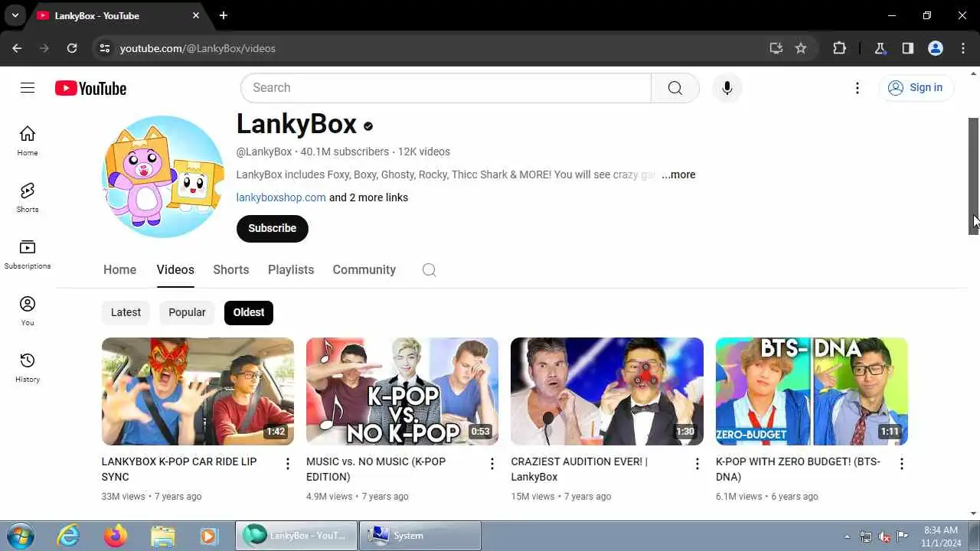
Task: Show hidden system tray icons arrow
Action: click(x=847, y=536)
